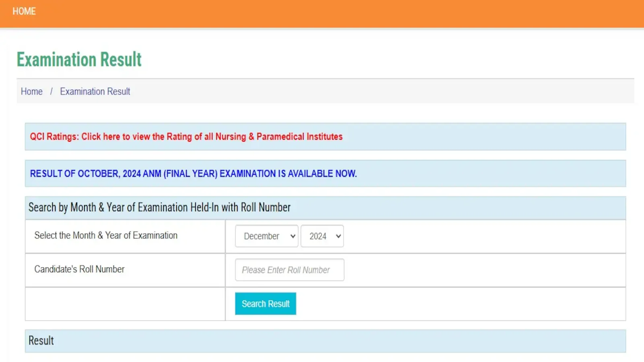Click the Examination Result breadcrumb link
The width and height of the screenshot is (644, 362).
[x=95, y=92]
